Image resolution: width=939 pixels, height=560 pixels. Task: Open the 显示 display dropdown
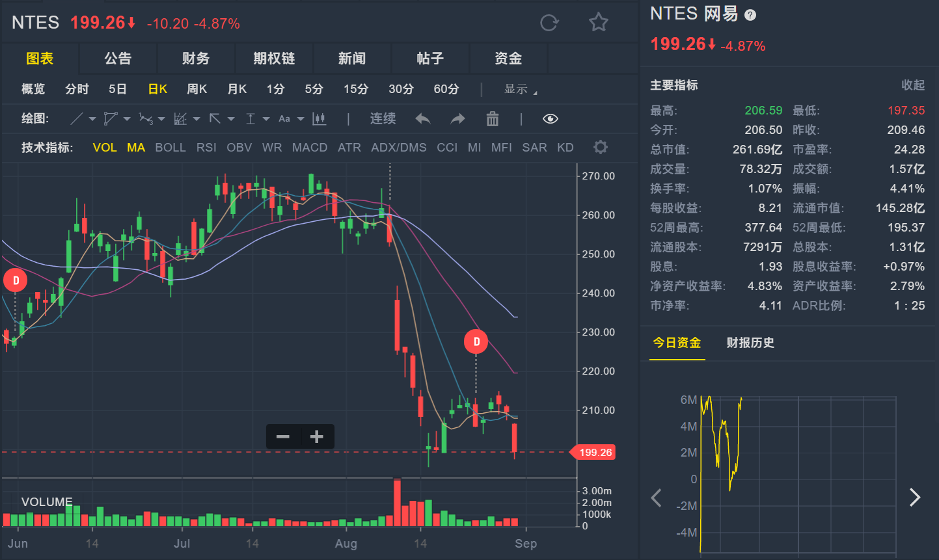(521, 89)
